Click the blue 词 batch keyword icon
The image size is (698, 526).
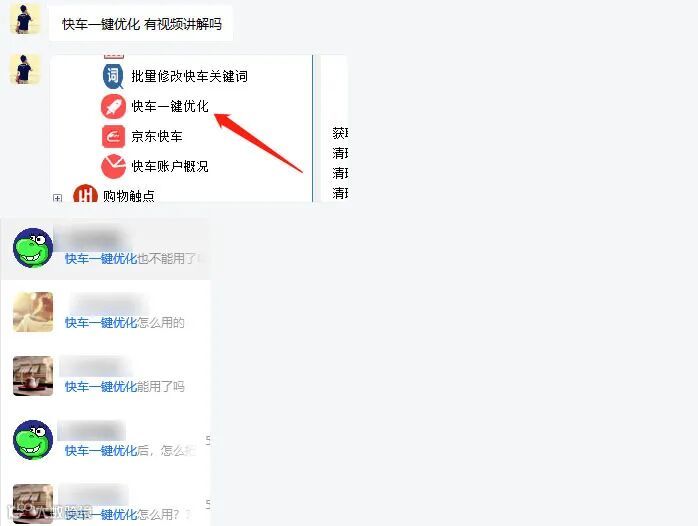pos(113,76)
